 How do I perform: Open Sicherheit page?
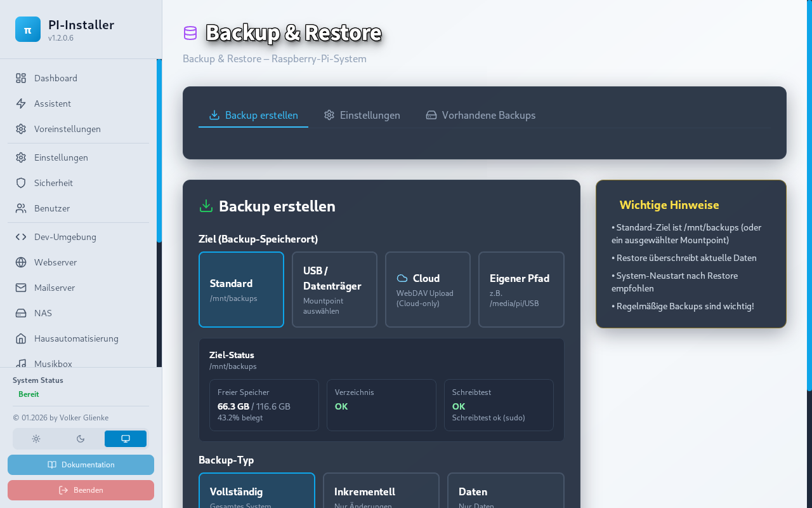coord(78,183)
